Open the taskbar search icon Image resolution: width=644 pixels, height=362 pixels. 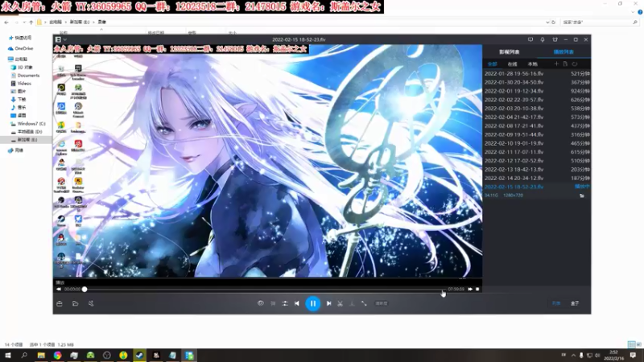[x=24, y=356]
